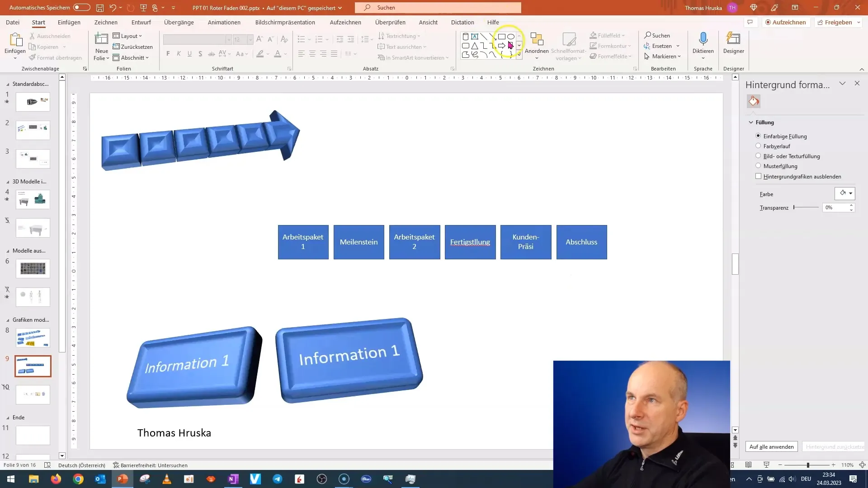The height and width of the screenshot is (488, 868).
Task: Select slide 9 thumbnail in panel
Action: (x=33, y=366)
